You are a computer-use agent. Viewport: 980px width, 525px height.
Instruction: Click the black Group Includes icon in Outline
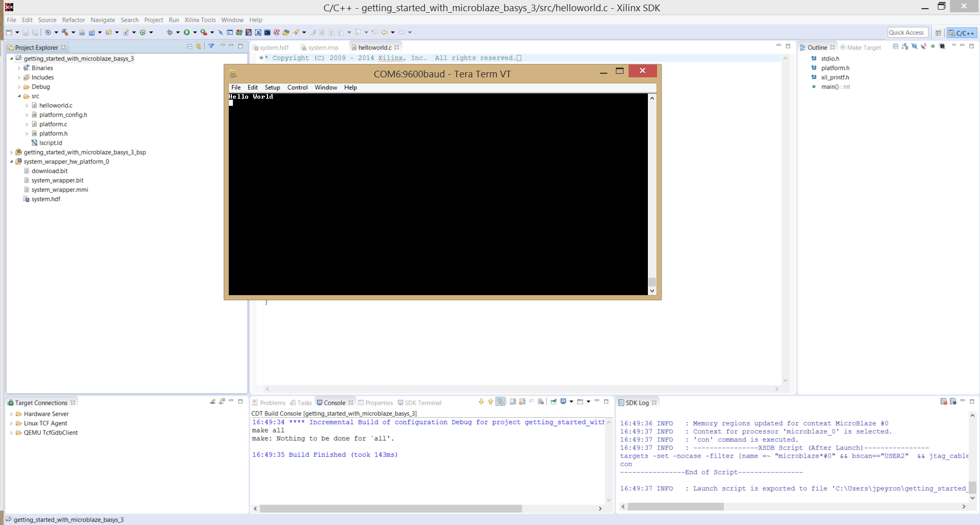pos(942,46)
